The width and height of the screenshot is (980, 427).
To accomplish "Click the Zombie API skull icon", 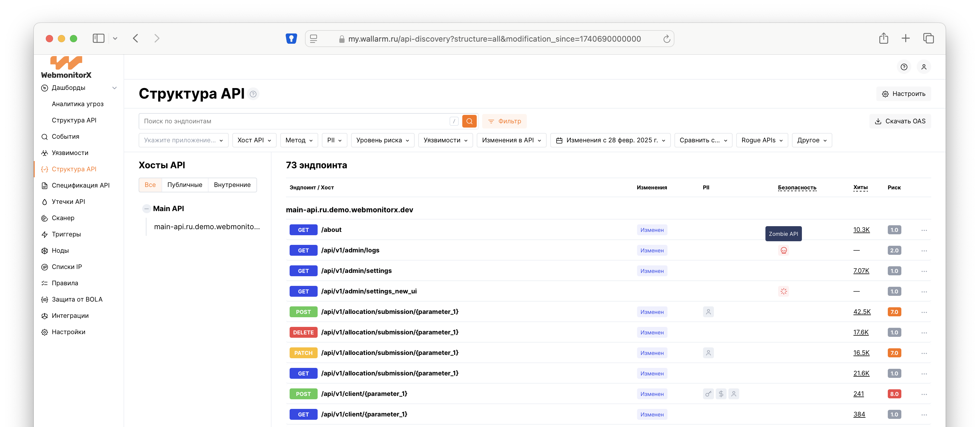I will click(783, 250).
